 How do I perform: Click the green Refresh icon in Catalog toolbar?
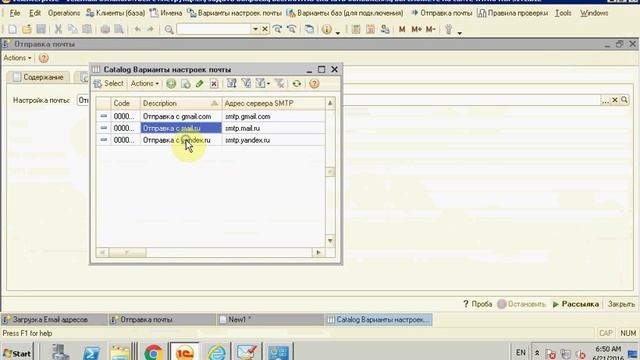point(297,84)
